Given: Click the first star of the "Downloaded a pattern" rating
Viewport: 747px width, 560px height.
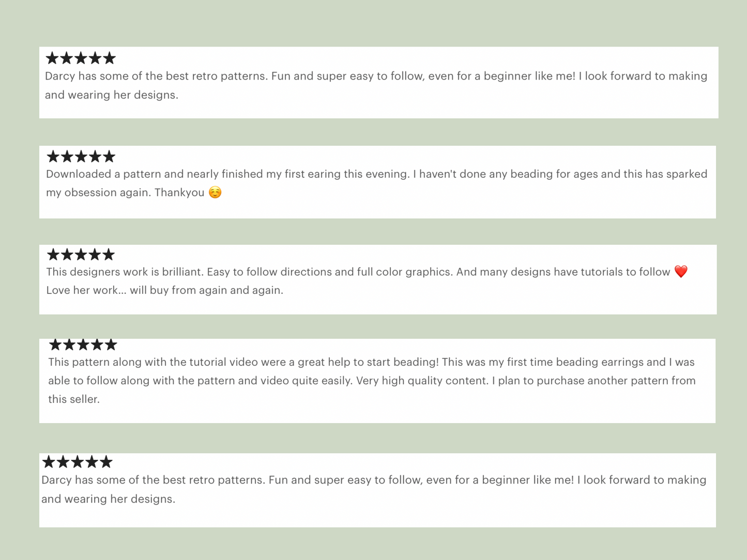Looking at the screenshot, I should tap(53, 157).
